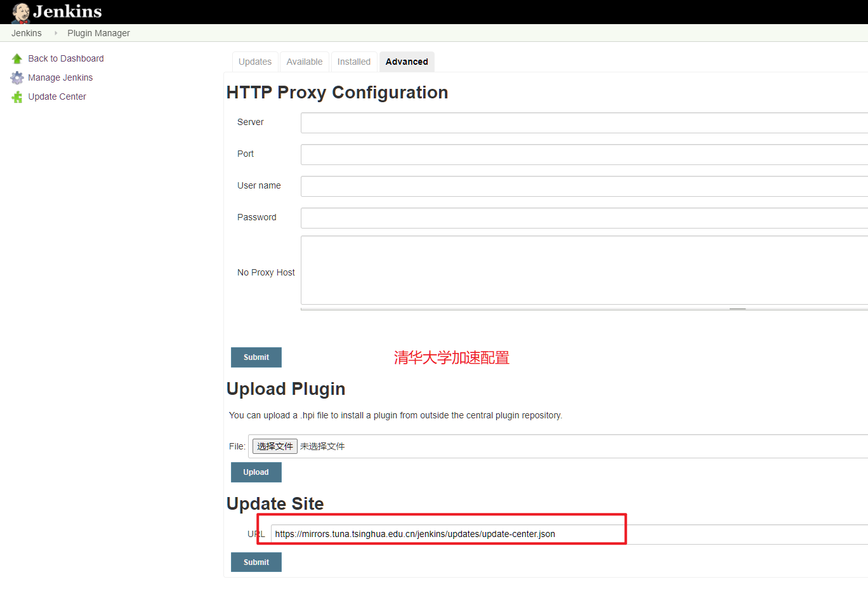Click the proxy Password input field
This screenshot has width=868, height=591.
coord(584,218)
